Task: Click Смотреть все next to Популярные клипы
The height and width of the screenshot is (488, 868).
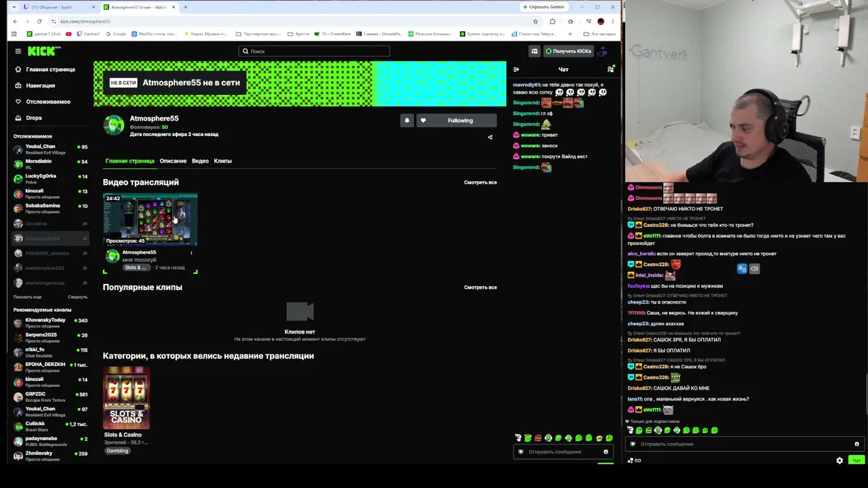Action: coord(480,287)
